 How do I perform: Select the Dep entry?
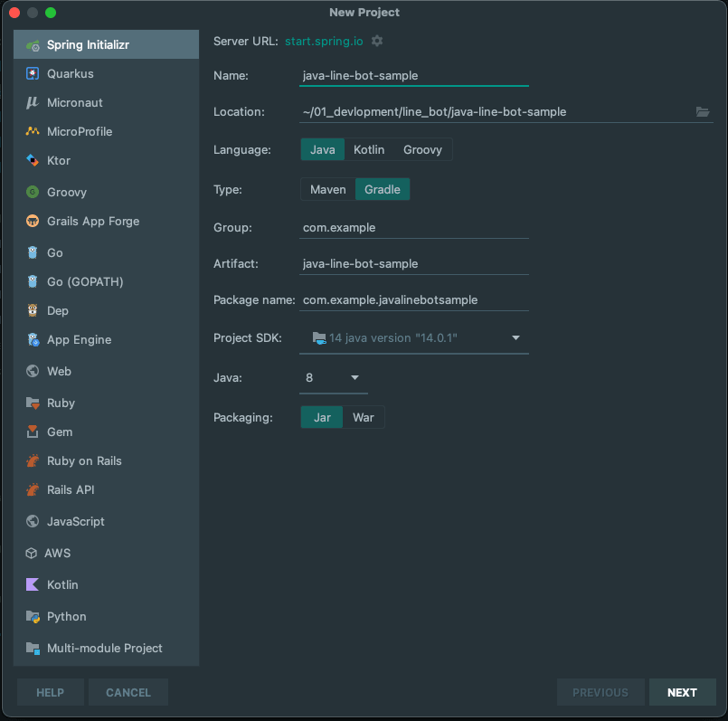point(107,310)
